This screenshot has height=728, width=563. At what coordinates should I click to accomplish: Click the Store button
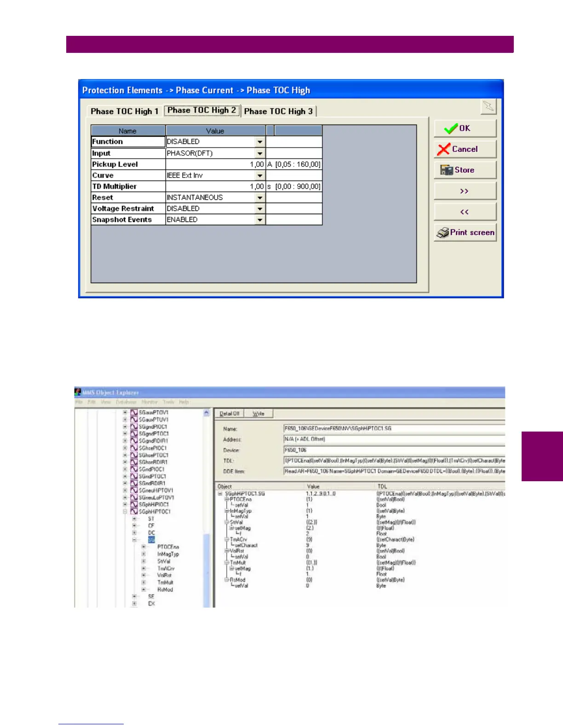tap(465, 170)
